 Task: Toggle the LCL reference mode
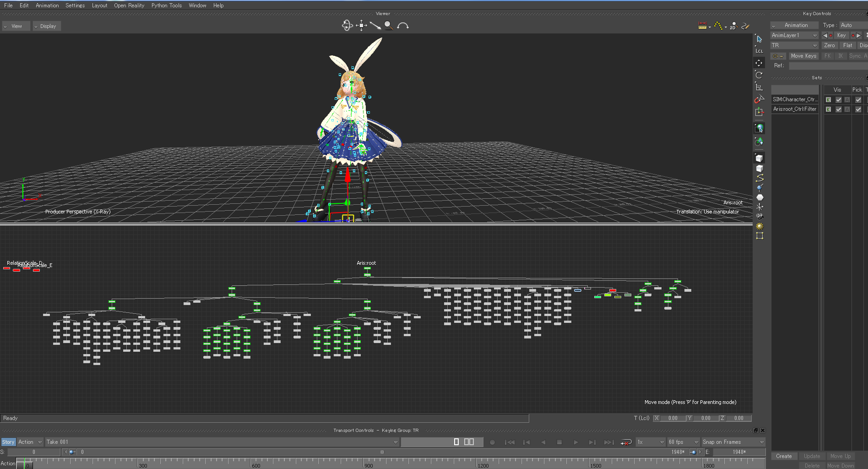coord(759,50)
